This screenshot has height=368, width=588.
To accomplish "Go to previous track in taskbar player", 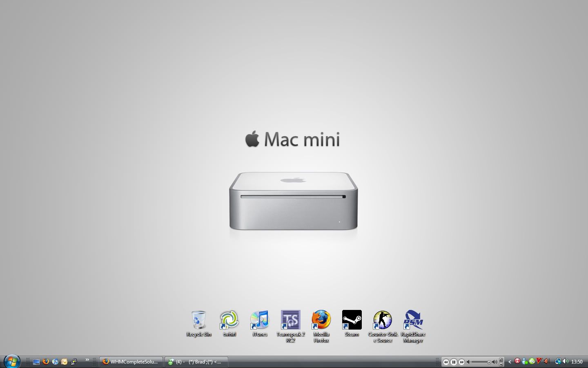I will tap(446, 362).
